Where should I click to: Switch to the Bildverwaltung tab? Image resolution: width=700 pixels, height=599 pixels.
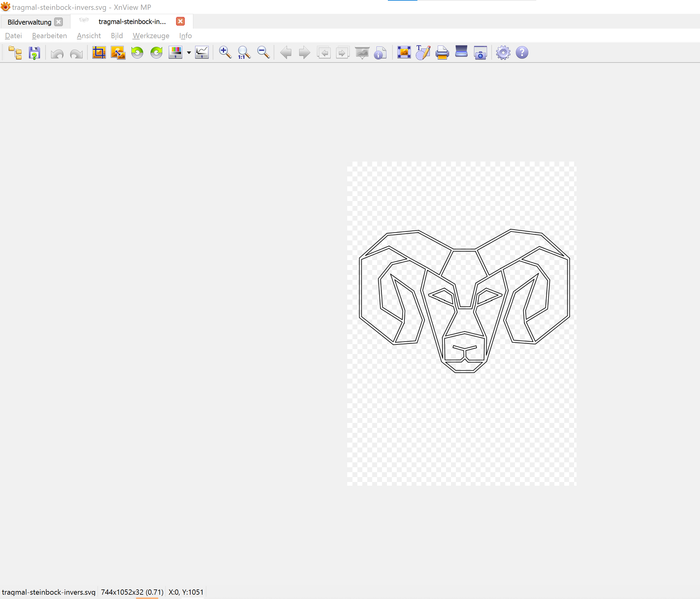click(x=29, y=22)
